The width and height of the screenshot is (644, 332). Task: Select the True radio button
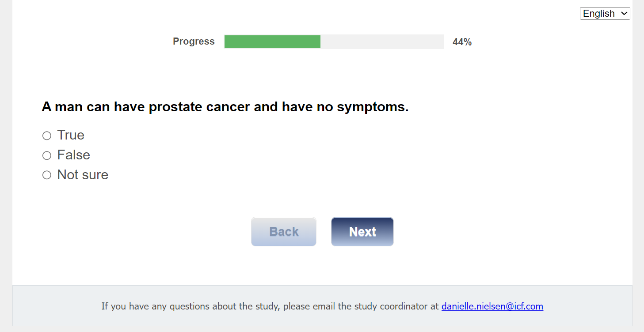click(47, 136)
